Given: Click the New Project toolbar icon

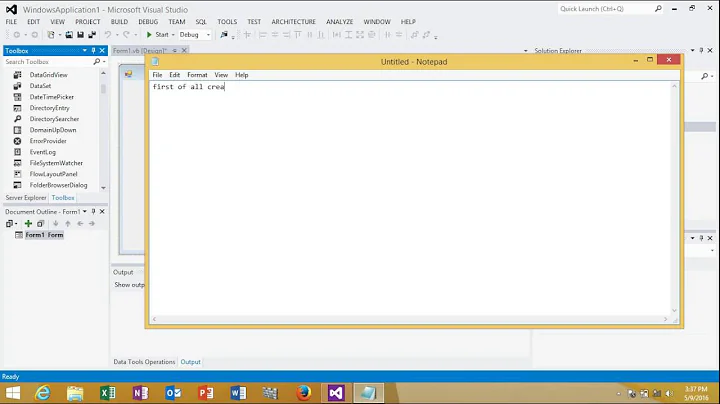Looking at the screenshot, I should click(x=51, y=35).
